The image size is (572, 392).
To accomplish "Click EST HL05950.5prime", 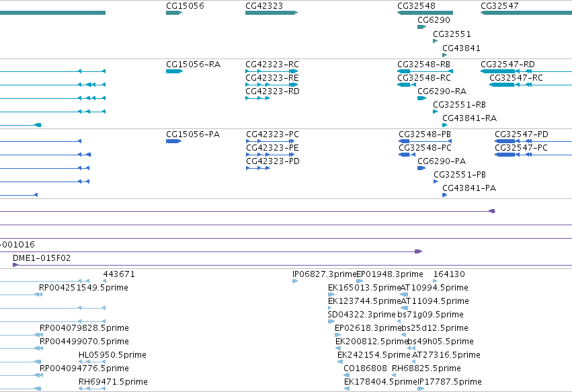I will 112,356.
